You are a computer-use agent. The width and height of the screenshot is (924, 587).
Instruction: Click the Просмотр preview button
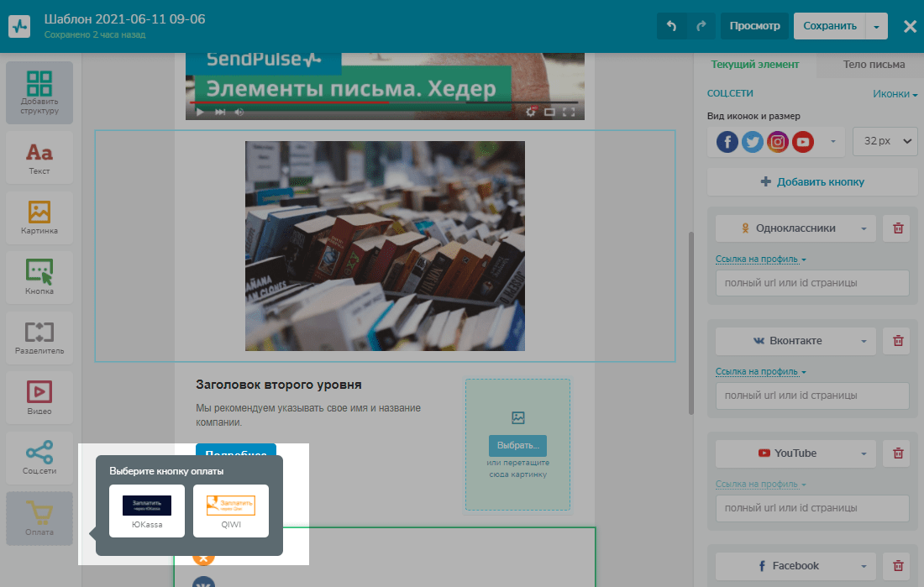point(754,26)
